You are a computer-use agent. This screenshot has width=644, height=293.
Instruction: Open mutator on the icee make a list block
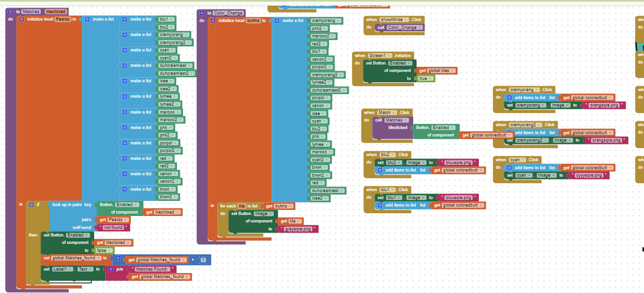pyautogui.click(x=125, y=81)
